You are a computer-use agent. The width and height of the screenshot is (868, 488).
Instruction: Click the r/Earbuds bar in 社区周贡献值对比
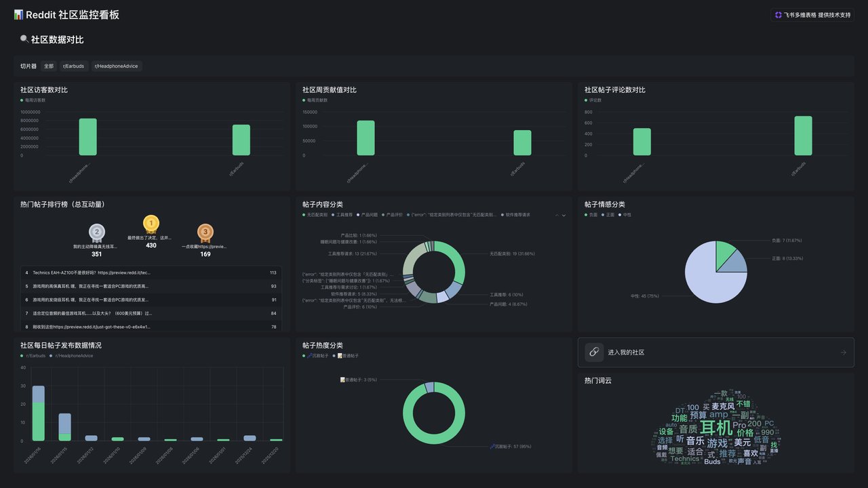522,143
